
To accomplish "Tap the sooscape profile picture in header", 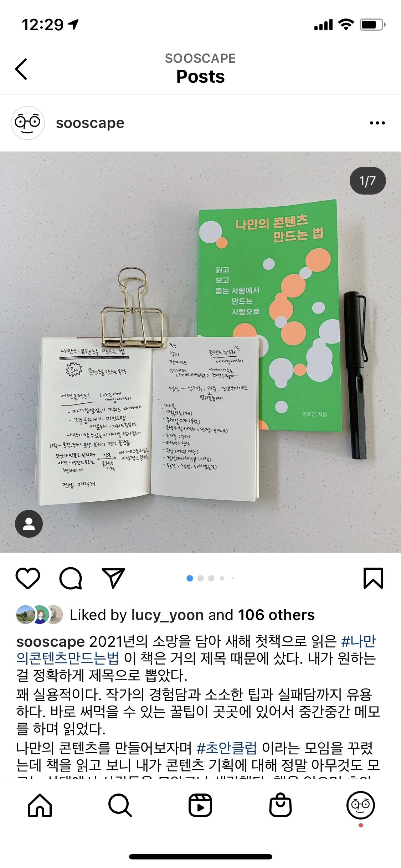I will click(28, 123).
